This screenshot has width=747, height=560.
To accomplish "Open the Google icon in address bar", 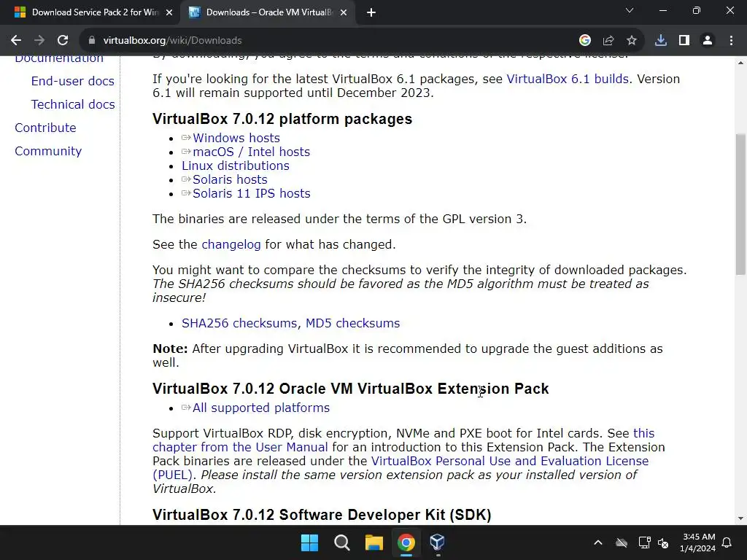I will pyautogui.click(x=584, y=41).
